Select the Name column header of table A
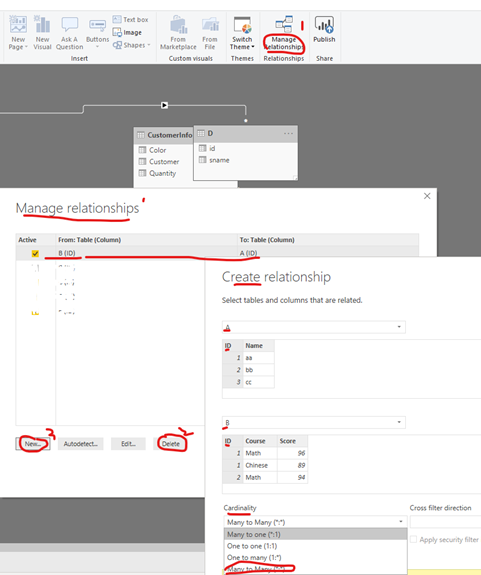 [258, 345]
